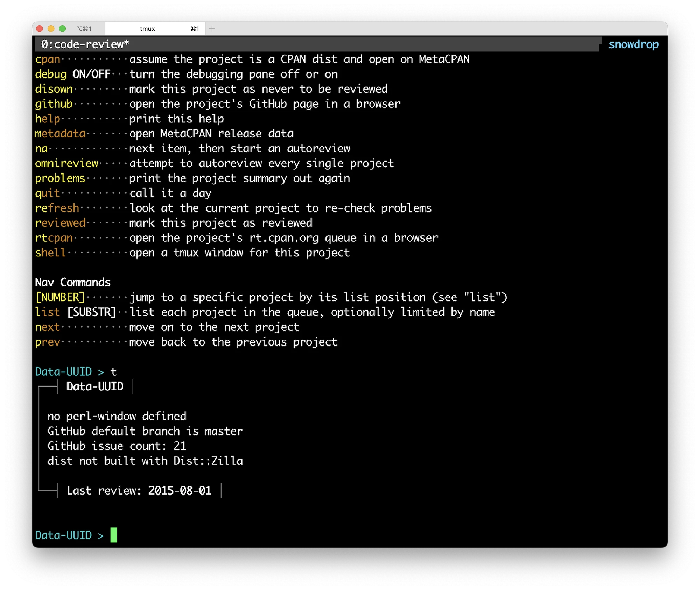Click the quit command to call it a day
This screenshot has height=590, width=700.
(x=48, y=193)
